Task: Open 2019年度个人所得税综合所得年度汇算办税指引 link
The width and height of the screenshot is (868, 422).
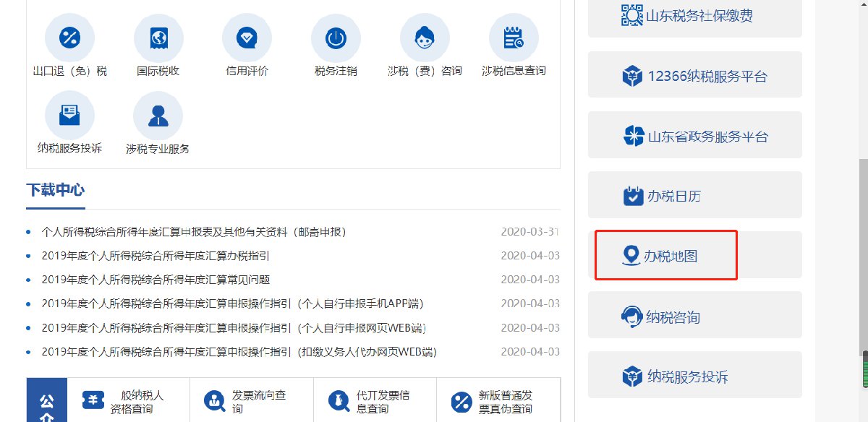Action: coord(156,256)
